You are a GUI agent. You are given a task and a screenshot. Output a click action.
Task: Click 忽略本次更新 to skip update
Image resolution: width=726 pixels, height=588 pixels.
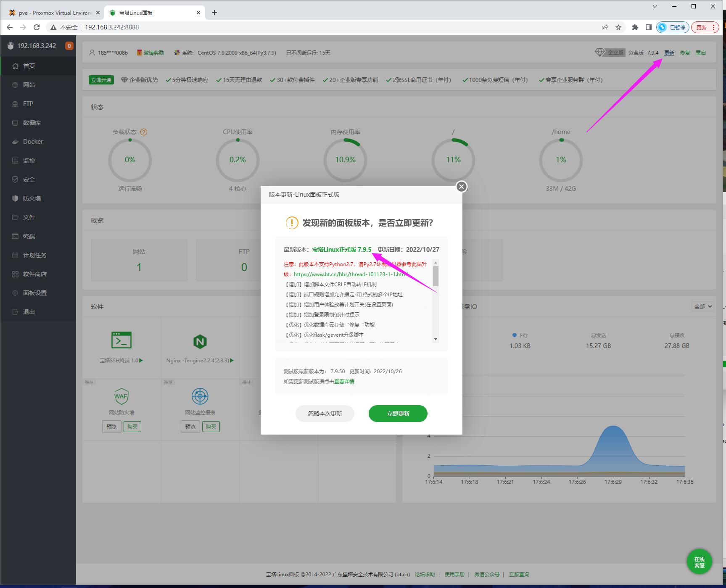[x=325, y=414]
